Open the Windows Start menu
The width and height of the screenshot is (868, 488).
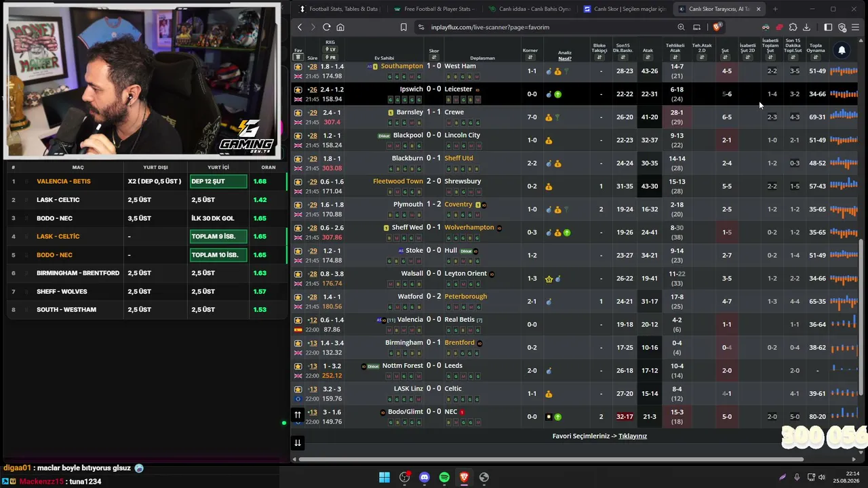tap(384, 477)
